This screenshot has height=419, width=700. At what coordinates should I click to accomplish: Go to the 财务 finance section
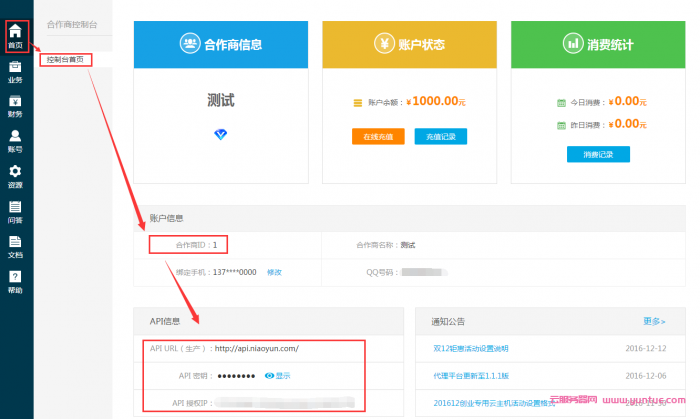point(15,105)
